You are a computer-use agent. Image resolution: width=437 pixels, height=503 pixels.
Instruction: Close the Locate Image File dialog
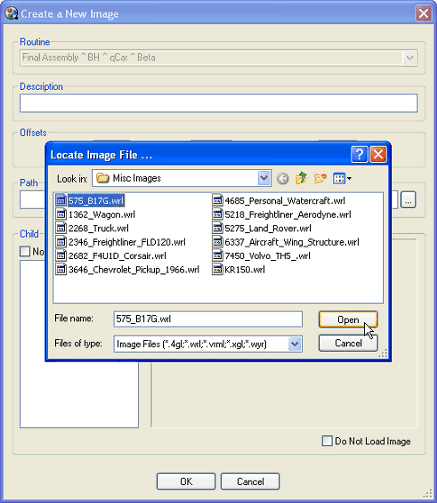[378, 154]
